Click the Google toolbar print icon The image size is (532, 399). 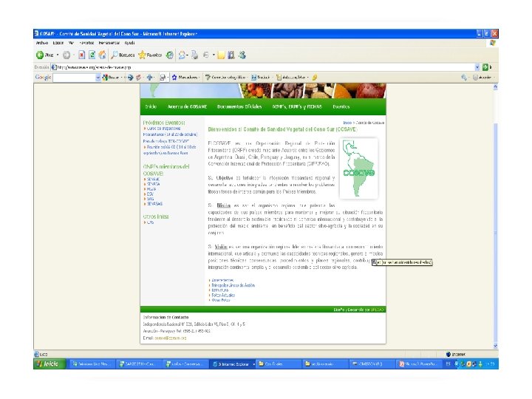(x=163, y=78)
